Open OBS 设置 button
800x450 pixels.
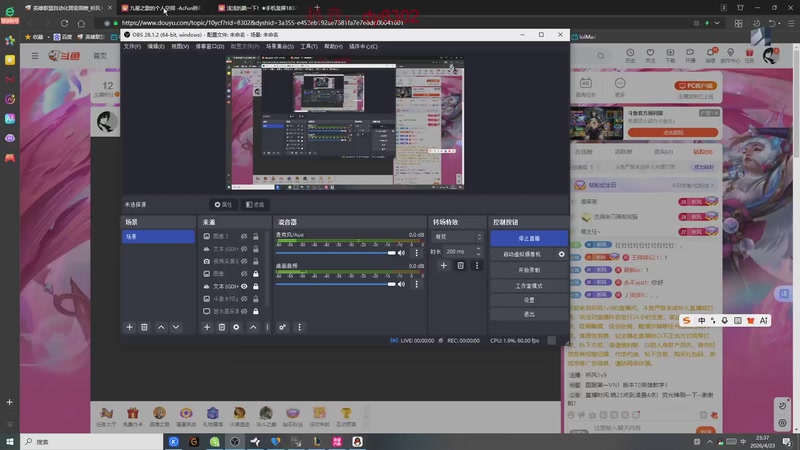(529, 300)
